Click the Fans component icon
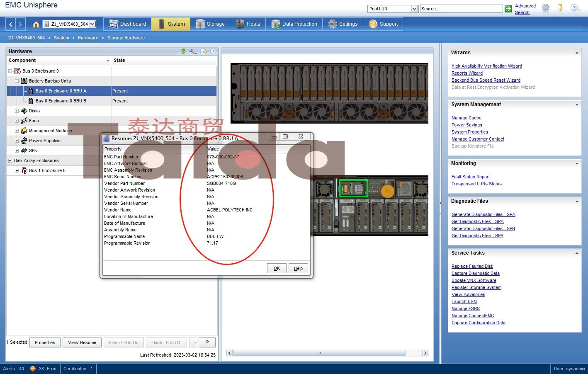588x374 pixels. coord(24,121)
